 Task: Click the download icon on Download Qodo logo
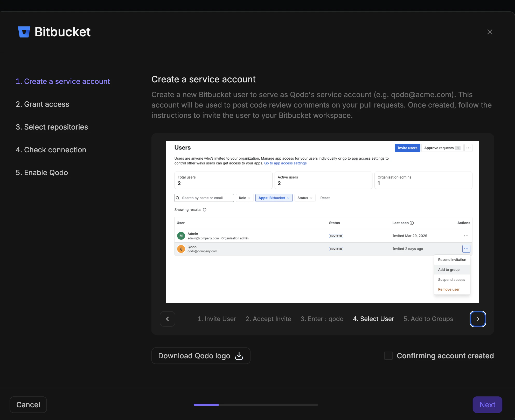(239, 356)
